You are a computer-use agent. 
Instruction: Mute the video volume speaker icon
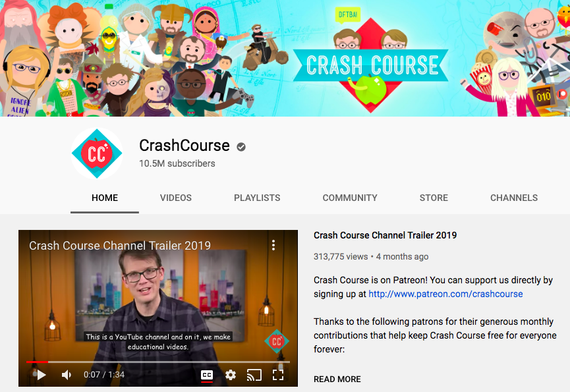67,375
